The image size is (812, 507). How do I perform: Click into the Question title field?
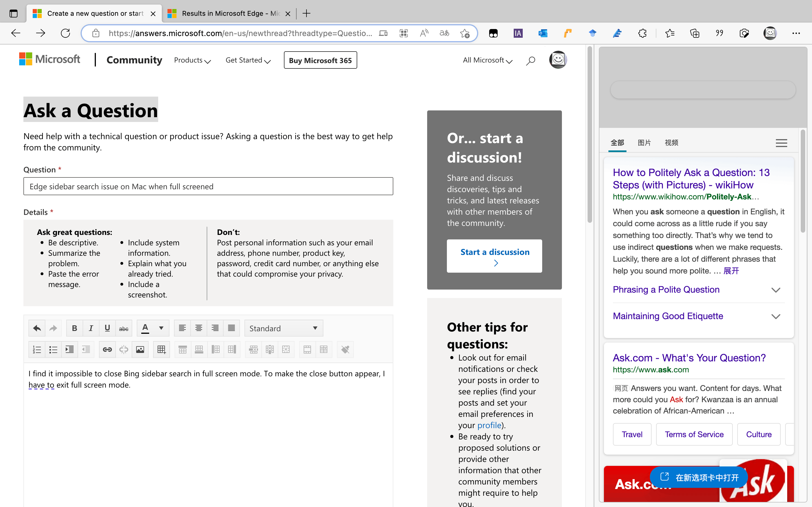(x=208, y=186)
